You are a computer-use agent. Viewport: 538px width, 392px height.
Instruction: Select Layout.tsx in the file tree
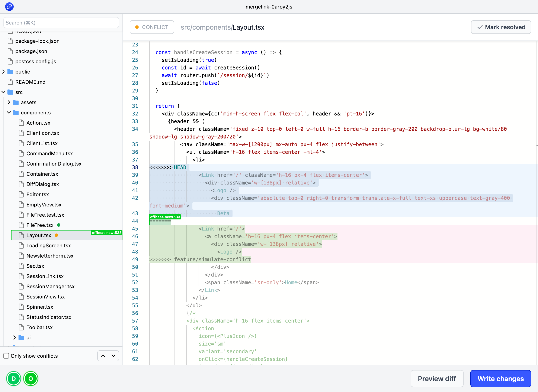pos(39,235)
